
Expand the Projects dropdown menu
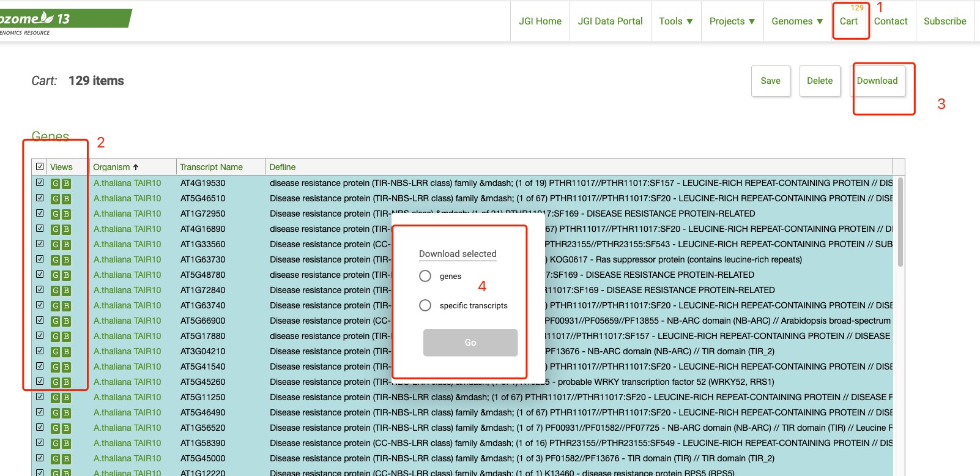pos(732,21)
